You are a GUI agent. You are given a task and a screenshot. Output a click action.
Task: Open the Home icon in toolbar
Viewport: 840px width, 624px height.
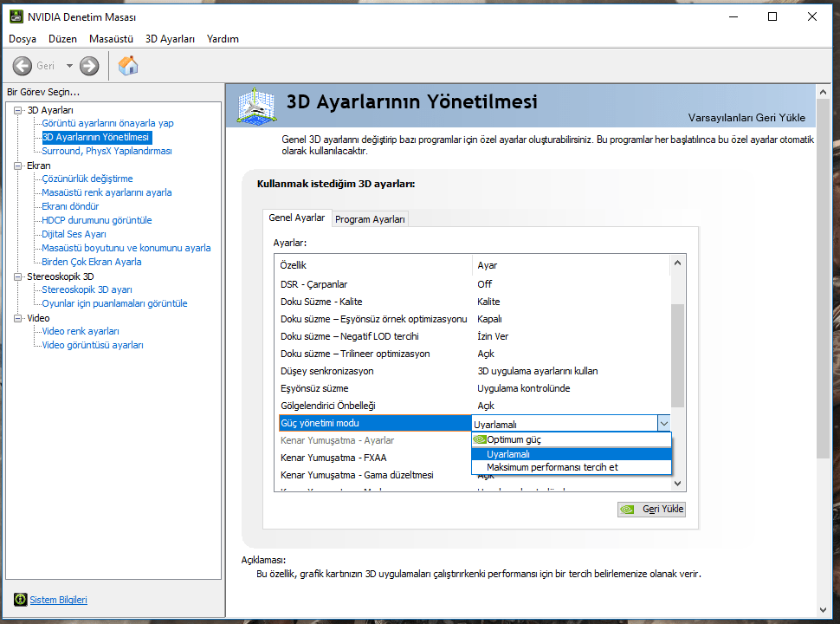(128, 65)
